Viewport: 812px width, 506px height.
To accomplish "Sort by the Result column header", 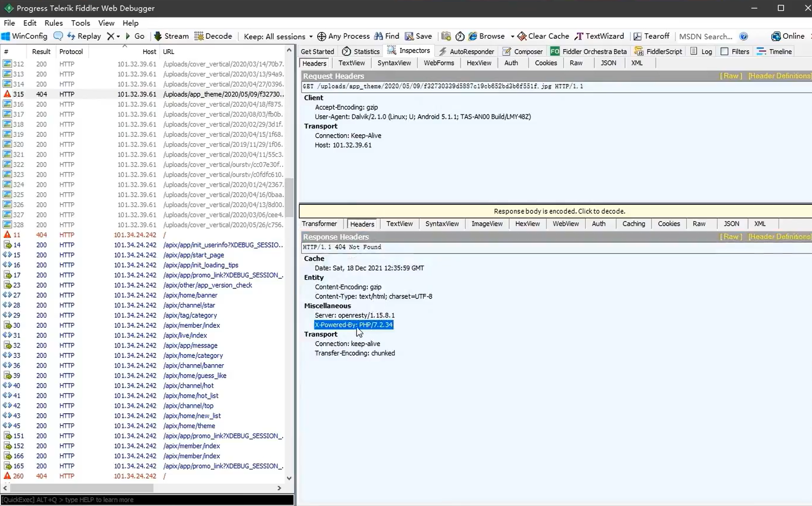I will coord(41,52).
